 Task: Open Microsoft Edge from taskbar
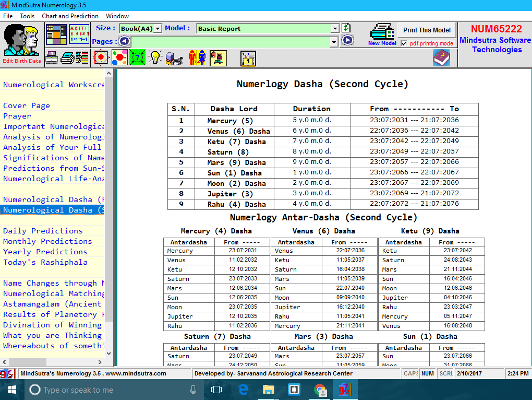click(243, 390)
